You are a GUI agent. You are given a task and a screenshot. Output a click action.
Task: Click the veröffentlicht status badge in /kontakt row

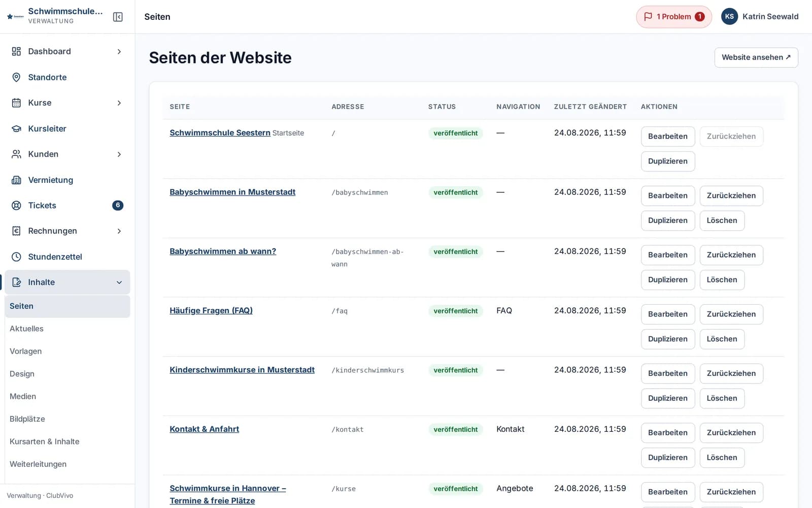(x=456, y=430)
